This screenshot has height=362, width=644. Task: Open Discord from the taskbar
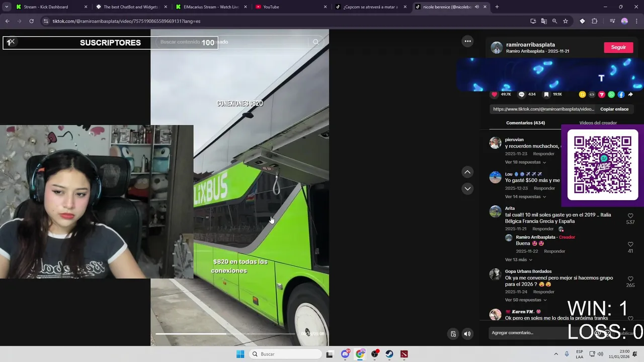[x=345, y=354]
